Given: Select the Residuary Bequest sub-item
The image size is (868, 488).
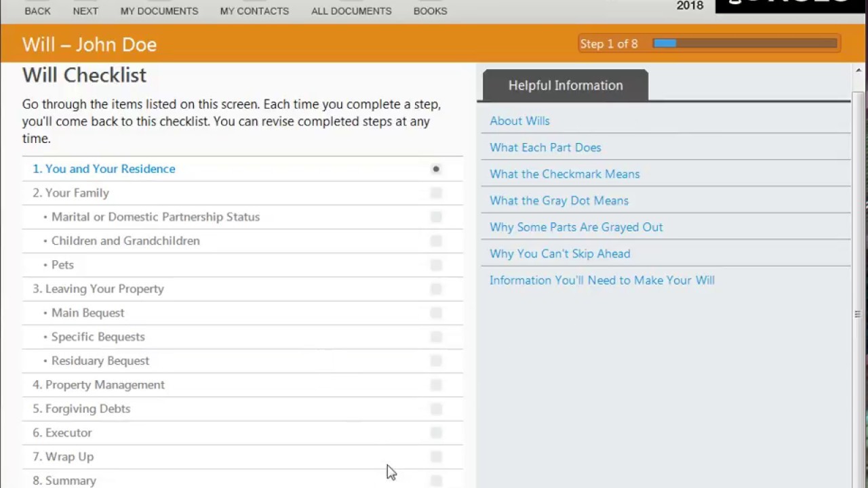Looking at the screenshot, I should coord(100,361).
